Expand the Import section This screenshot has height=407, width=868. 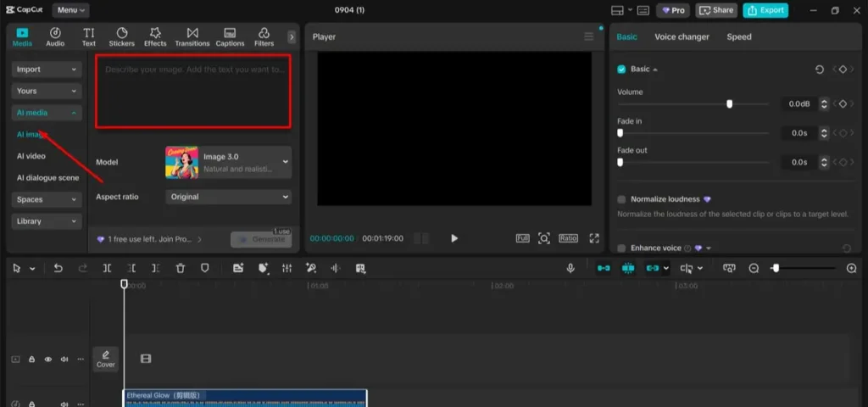click(47, 70)
